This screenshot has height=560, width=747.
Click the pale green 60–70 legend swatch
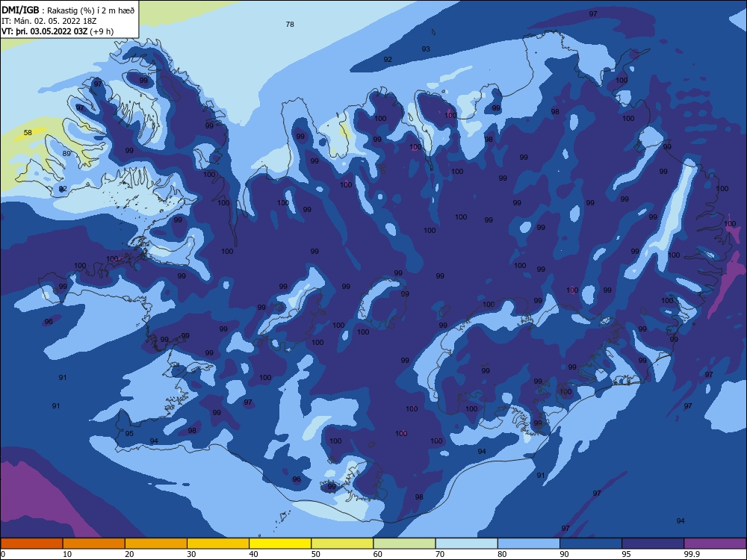coord(404,544)
